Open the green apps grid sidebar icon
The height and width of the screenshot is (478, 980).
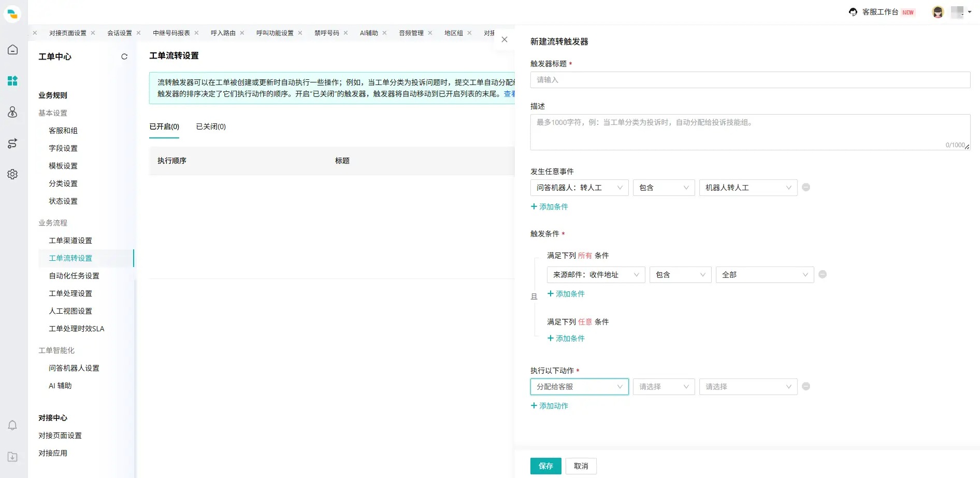tap(12, 81)
